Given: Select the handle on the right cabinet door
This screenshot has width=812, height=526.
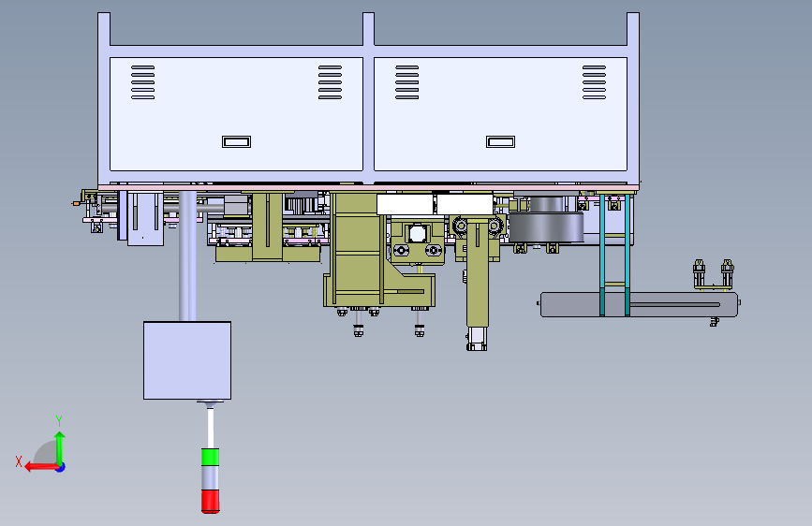Looking at the screenshot, I should [500, 142].
